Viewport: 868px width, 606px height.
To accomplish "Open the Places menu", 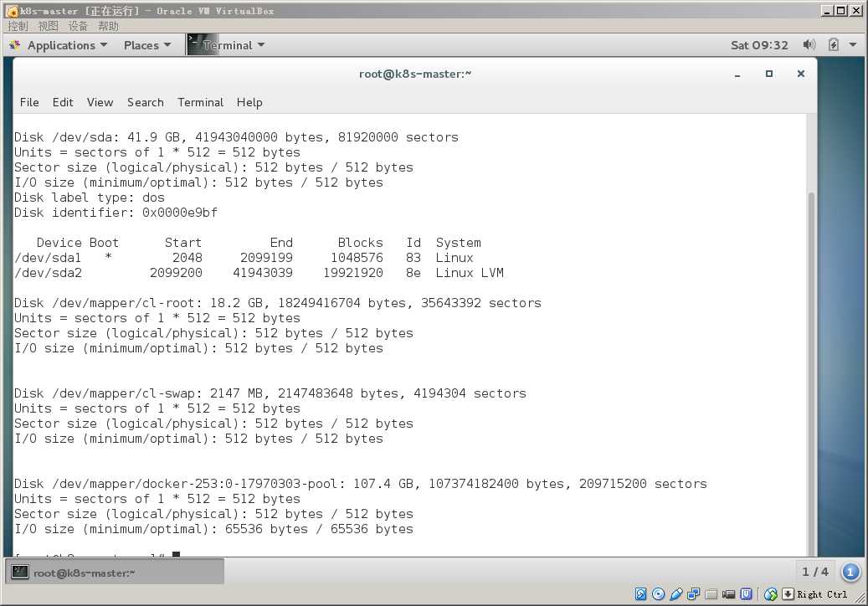I will (146, 45).
